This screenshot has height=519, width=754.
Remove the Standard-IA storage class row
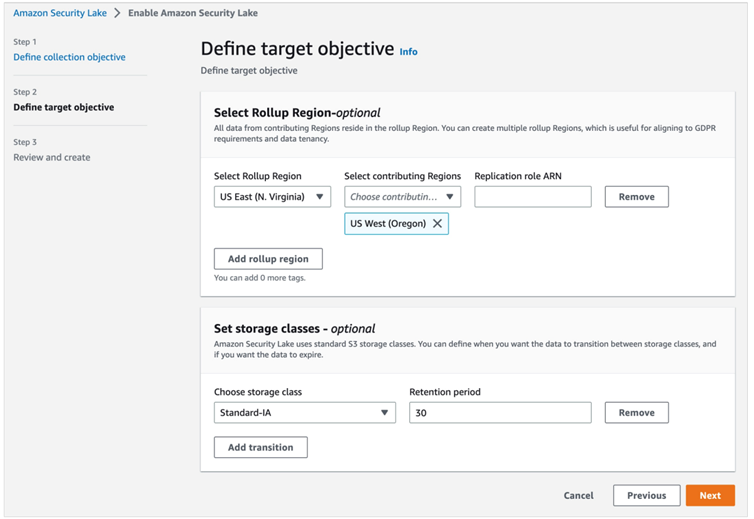click(636, 413)
